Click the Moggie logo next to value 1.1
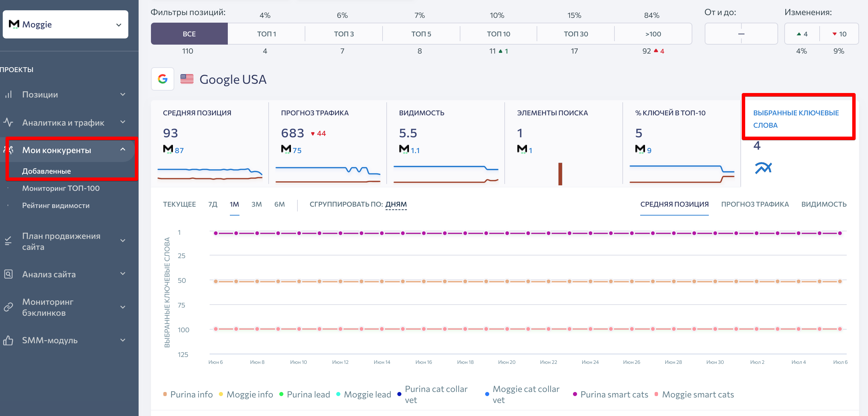The image size is (868, 416). point(404,149)
